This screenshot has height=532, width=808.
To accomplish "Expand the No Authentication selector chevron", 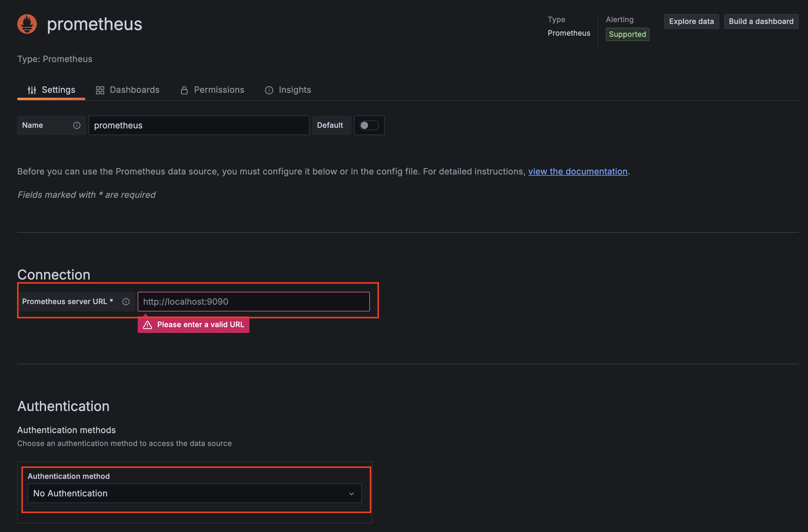I will (x=351, y=493).
